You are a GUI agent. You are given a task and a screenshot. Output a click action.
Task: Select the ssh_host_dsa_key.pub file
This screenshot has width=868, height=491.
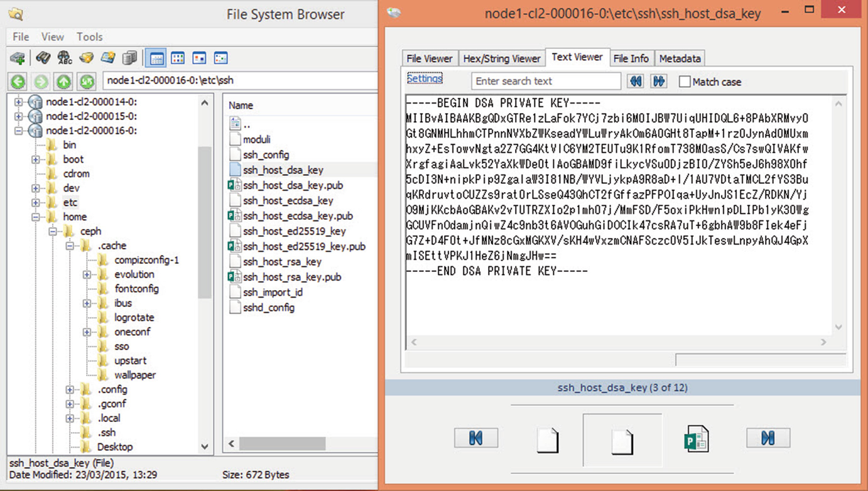coord(293,185)
